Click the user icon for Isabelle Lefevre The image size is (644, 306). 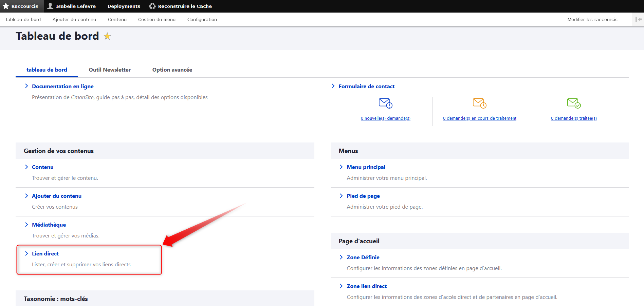50,6
